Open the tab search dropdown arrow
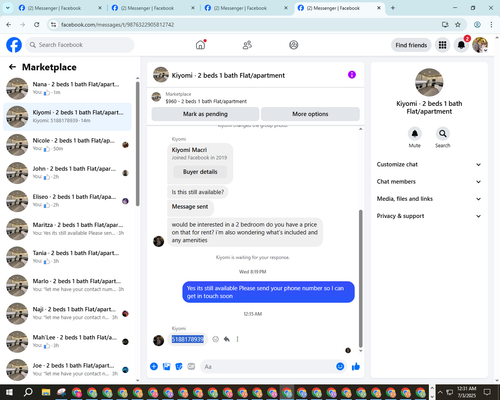 click(7, 8)
